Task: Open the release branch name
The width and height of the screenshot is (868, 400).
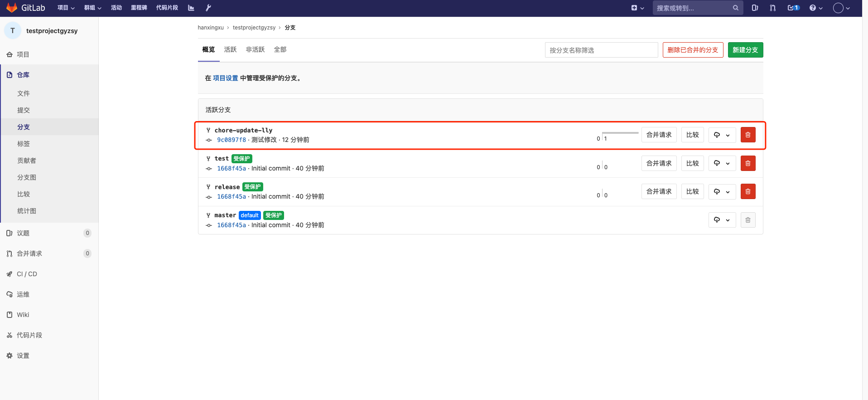Action: (227, 187)
